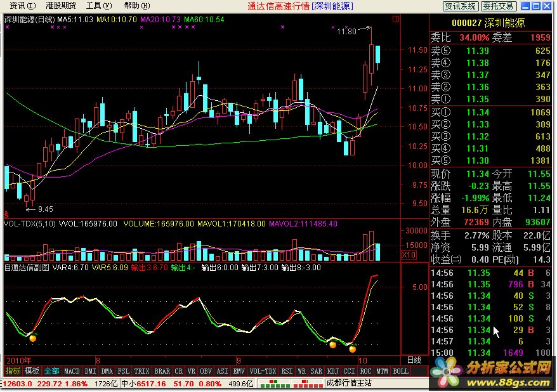This screenshot has height=392, width=557.
Task: Click the 11.80 high price label
Action: [346, 32]
